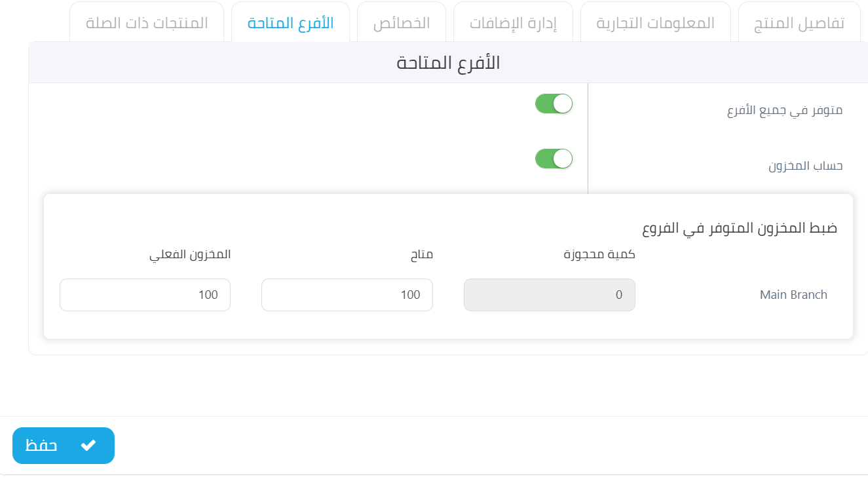This screenshot has width=868, height=483.
Task: Click the checkmark icon on save button
Action: click(88, 446)
